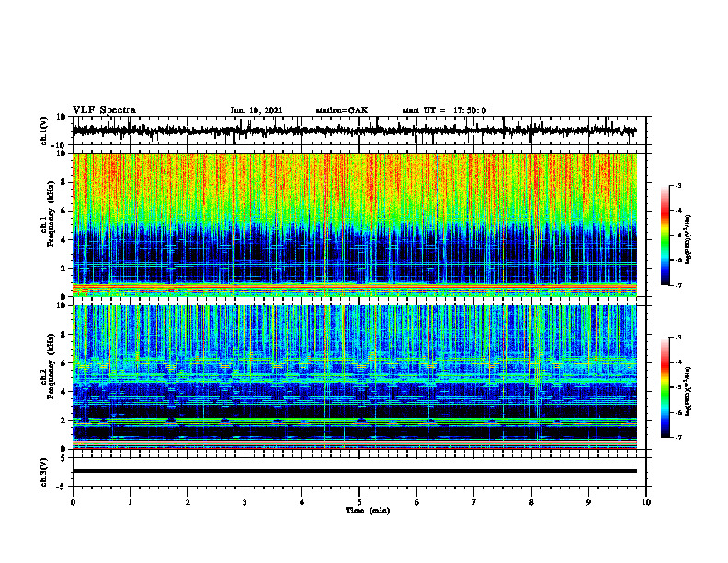Click the ch.2 spectrogram color scale bar
The width and height of the screenshot is (728, 563).
tap(665, 387)
